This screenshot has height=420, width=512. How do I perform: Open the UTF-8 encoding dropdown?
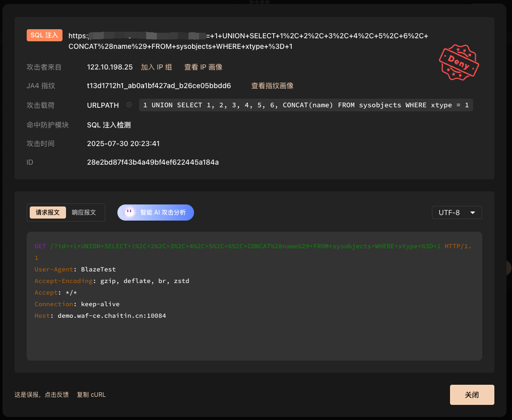point(457,213)
